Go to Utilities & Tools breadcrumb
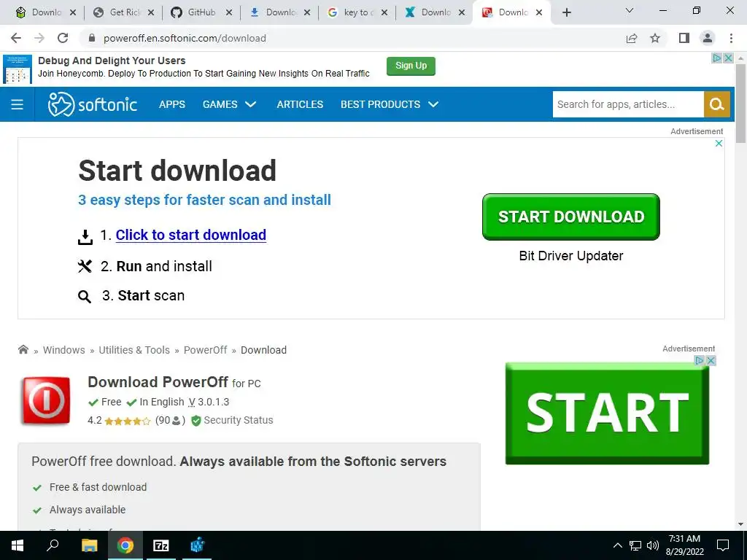Viewport: 747px width, 560px height. [134, 350]
